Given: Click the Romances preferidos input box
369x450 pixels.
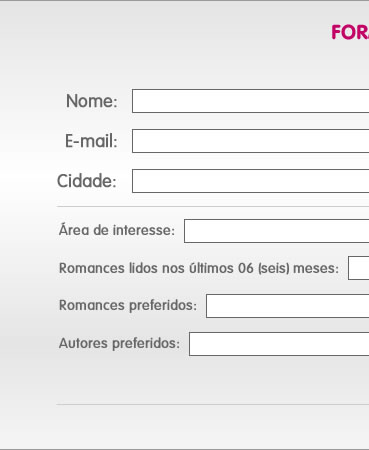Looking at the screenshot, I should [x=288, y=306].
